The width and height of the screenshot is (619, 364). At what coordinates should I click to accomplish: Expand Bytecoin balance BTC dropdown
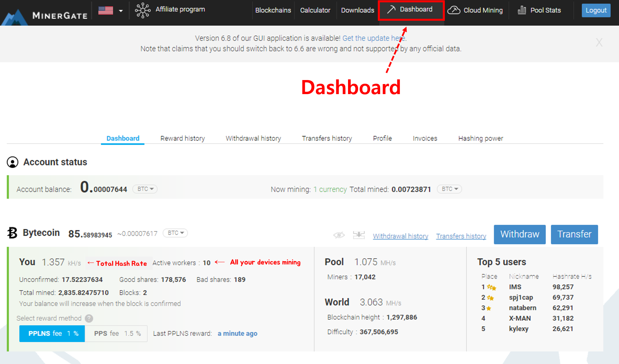click(175, 233)
